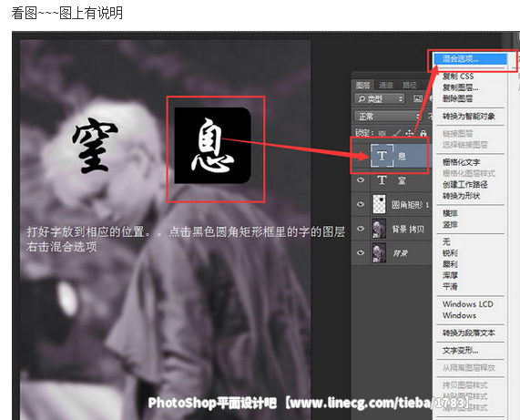Select 复制 CSS menu entry
The width and height of the screenshot is (520, 420).
[x=458, y=77]
